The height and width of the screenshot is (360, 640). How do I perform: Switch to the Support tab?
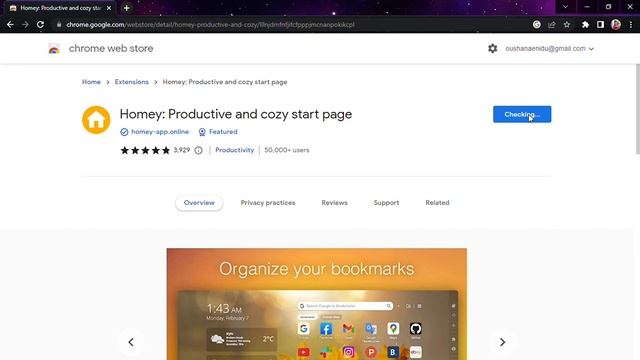pyautogui.click(x=386, y=203)
